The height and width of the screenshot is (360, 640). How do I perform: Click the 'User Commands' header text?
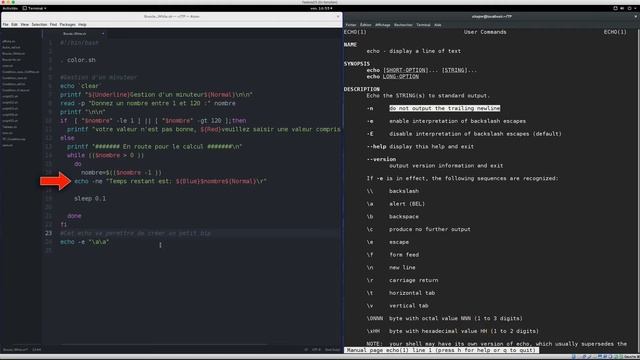pos(485,32)
